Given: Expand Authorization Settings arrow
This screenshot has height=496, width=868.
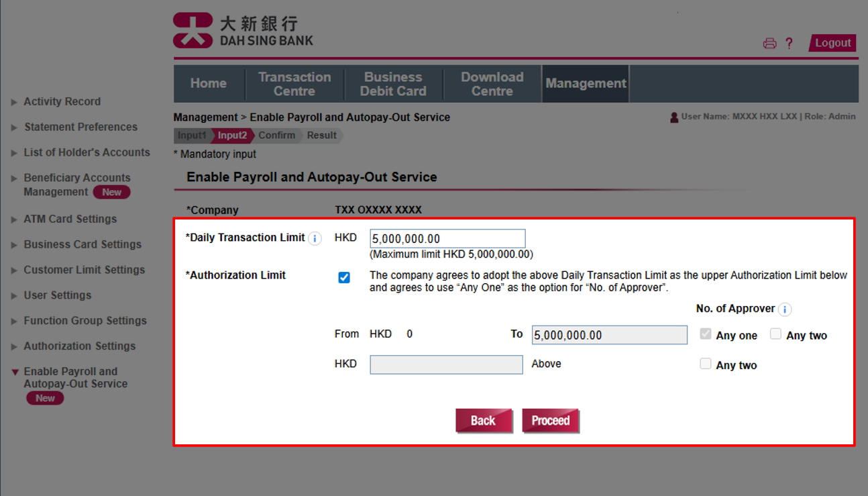Looking at the screenshot, I should pyautogui.click(x=14, y=347).
